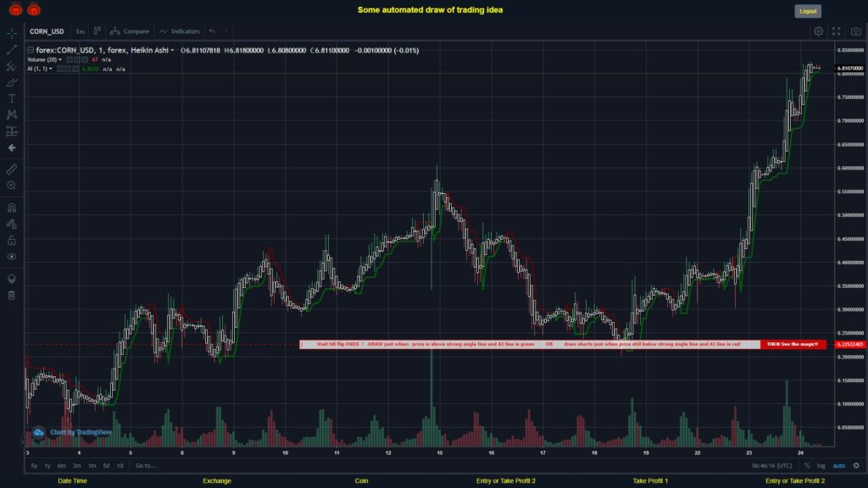Viewport: 868px width, 488px height.
Task: Set range to 3m
Action: point(77,466)
